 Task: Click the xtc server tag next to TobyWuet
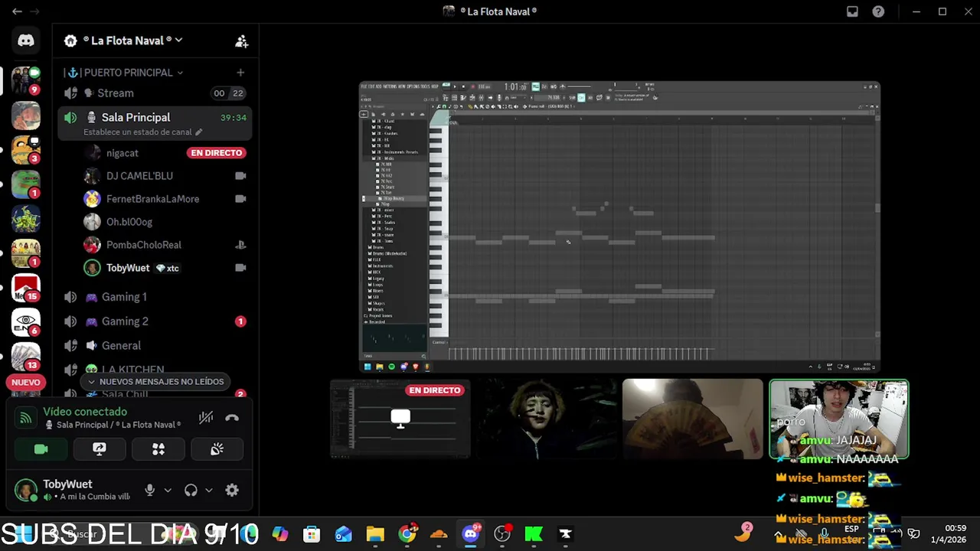click(167, 269)
